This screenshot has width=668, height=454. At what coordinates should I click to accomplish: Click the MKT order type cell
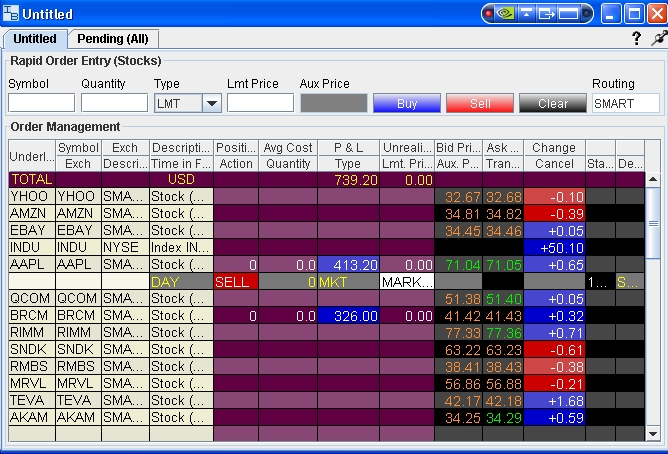coord(347,282)
